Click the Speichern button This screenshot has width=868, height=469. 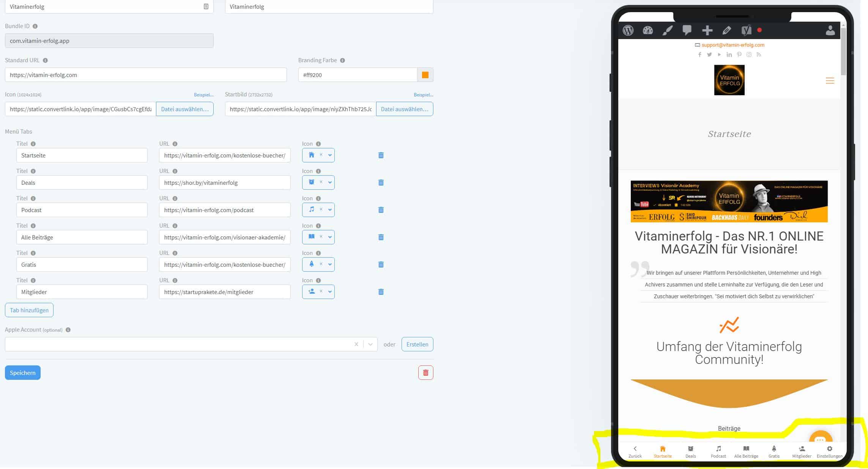click(x=23, y=373)
